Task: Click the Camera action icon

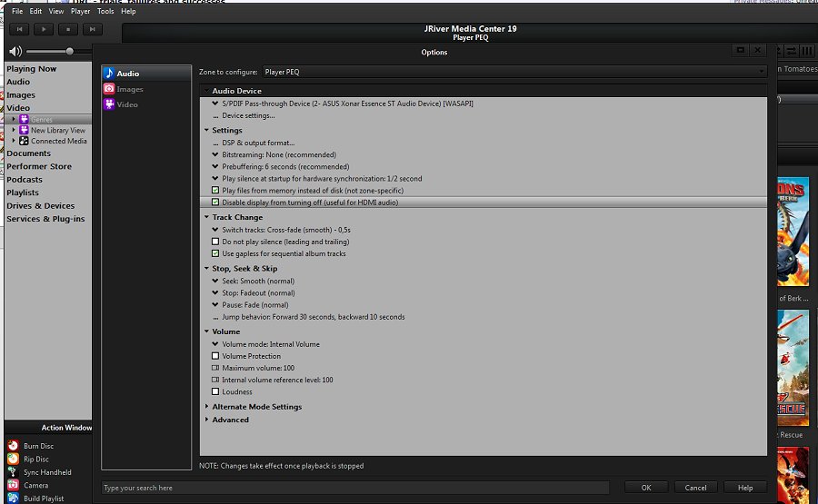Action: tap(13, 485)
